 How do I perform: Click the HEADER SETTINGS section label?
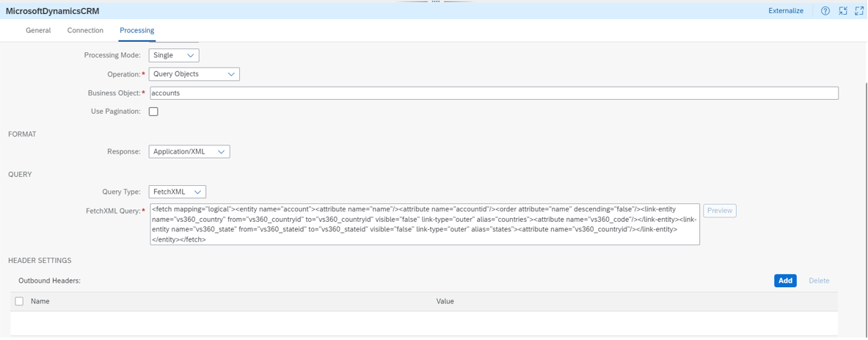coord(40,260)
